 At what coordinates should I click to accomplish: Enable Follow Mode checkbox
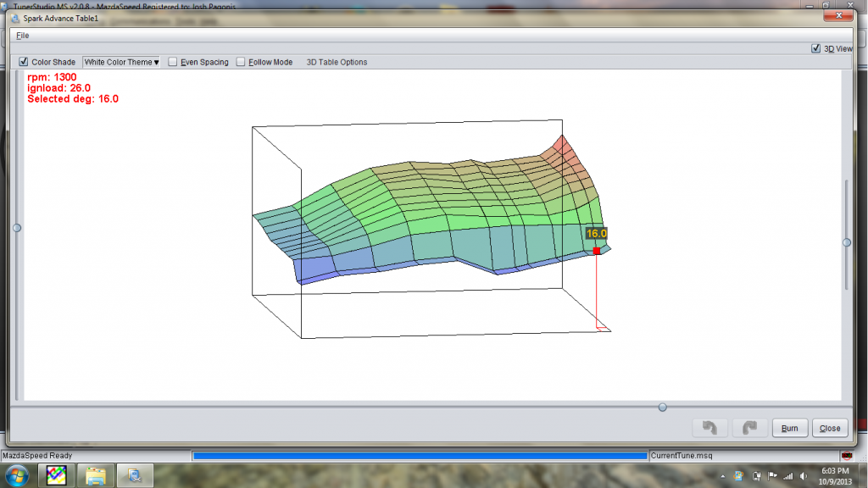click(x=241, y=62)
